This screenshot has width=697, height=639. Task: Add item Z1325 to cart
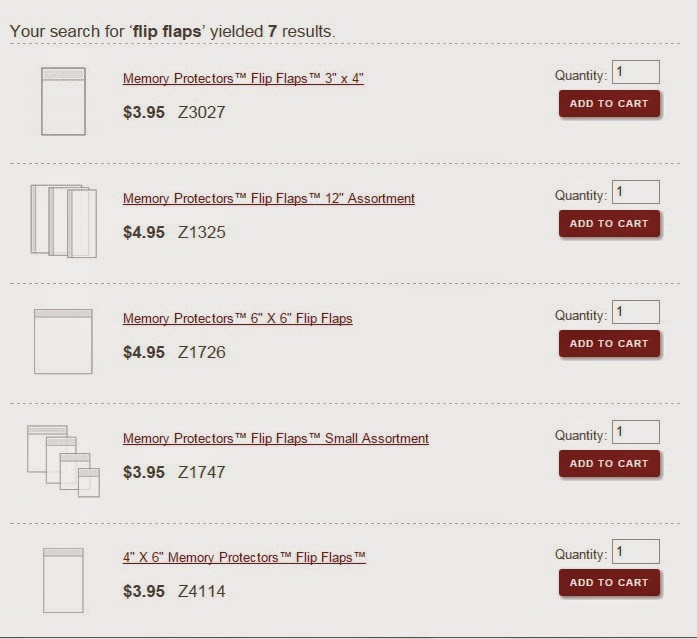point(609,224)
